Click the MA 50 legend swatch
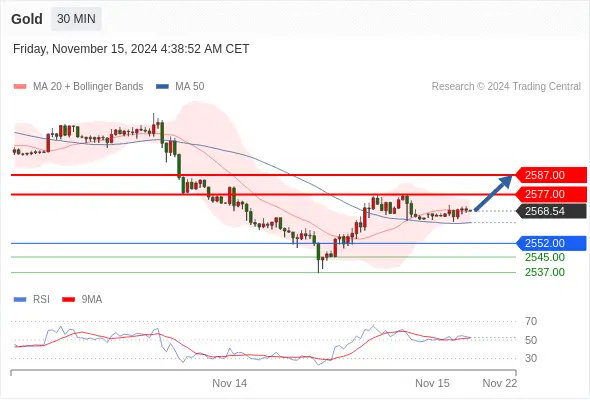Image resolution: width=590 pixels, height=400 pixels. (x=162, y=87)
